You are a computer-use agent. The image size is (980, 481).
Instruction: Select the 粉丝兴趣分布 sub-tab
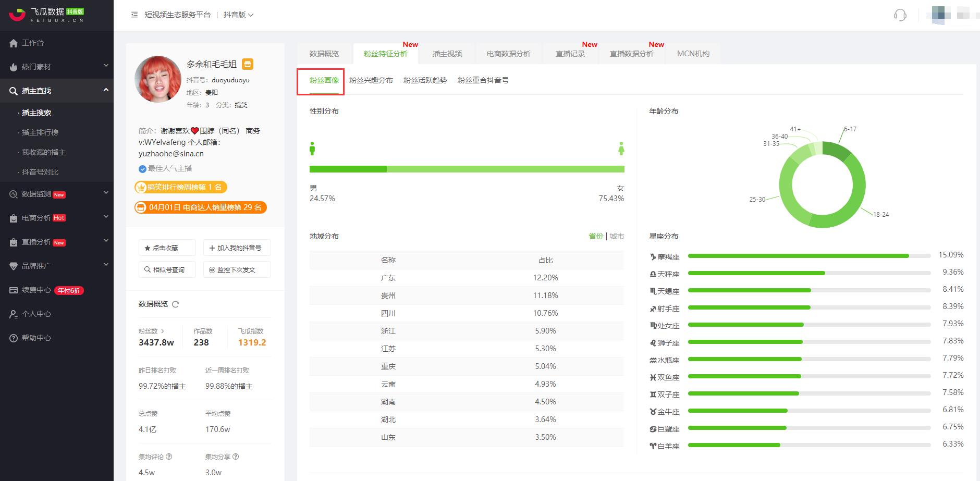[x=371, y=80]
